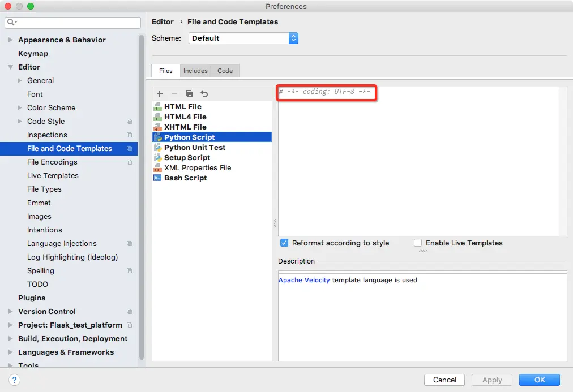Select Live Templates in sidebar

(53, 175)
